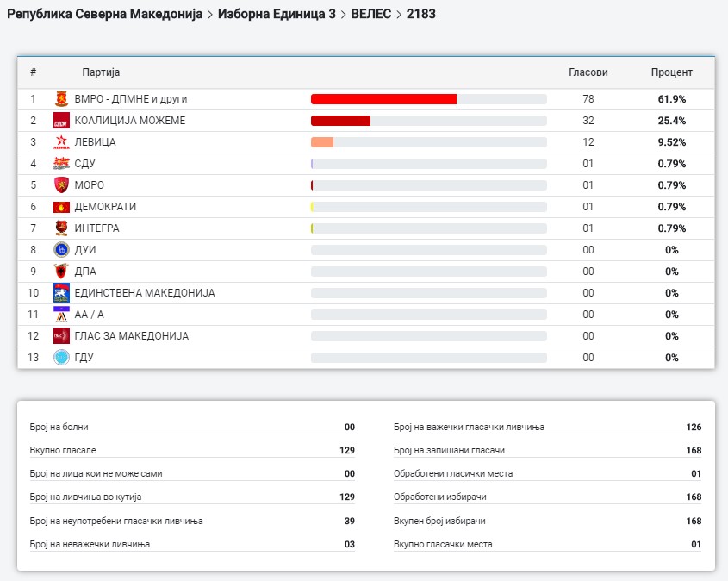Click the ГДУ round logo
728x581 pixels.
pyautogui.click(x=61, y=358)
